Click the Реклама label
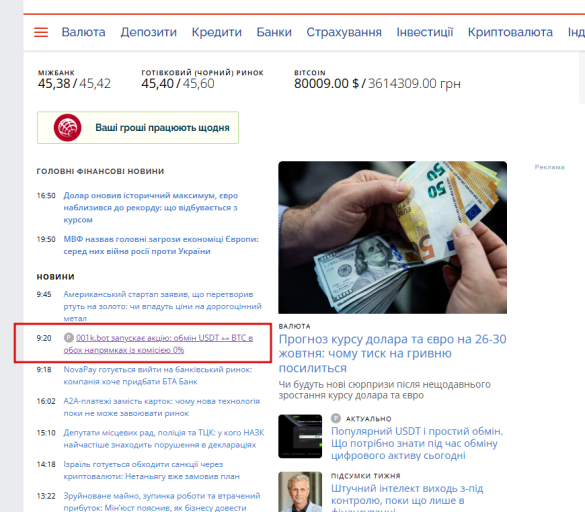This screenshot has height=512, width=585. pos(550,167)
